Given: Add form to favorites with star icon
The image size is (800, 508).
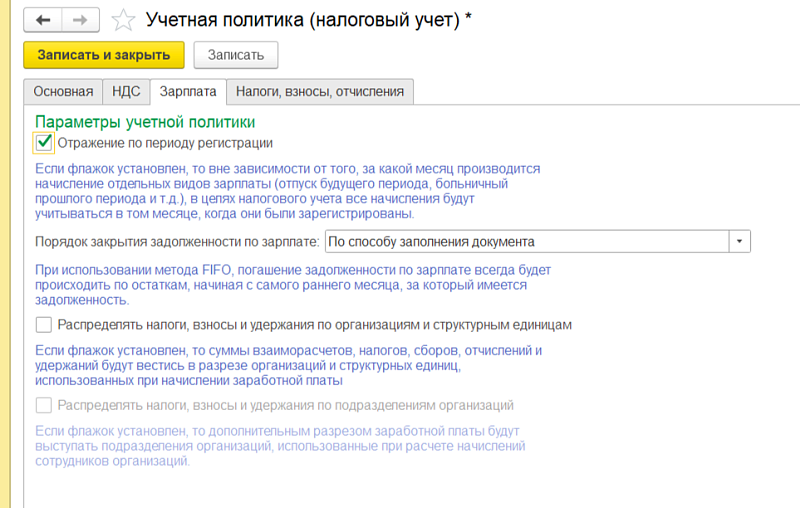Looking at the screenshot, I should coord(122,20).
